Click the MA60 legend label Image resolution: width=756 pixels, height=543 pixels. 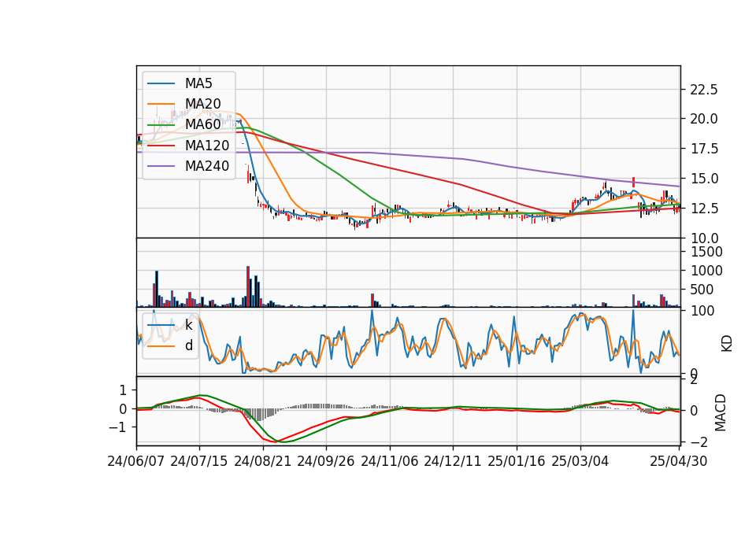(202, 124)
